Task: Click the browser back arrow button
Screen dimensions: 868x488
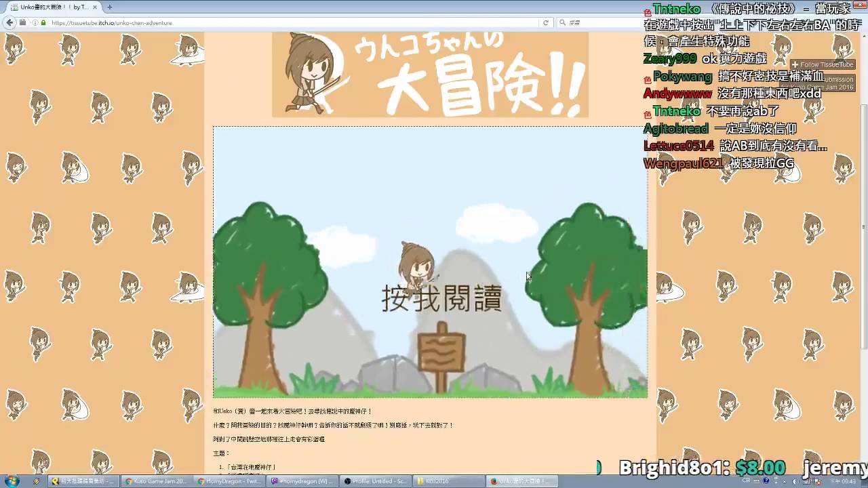Action: click(9, 22)
